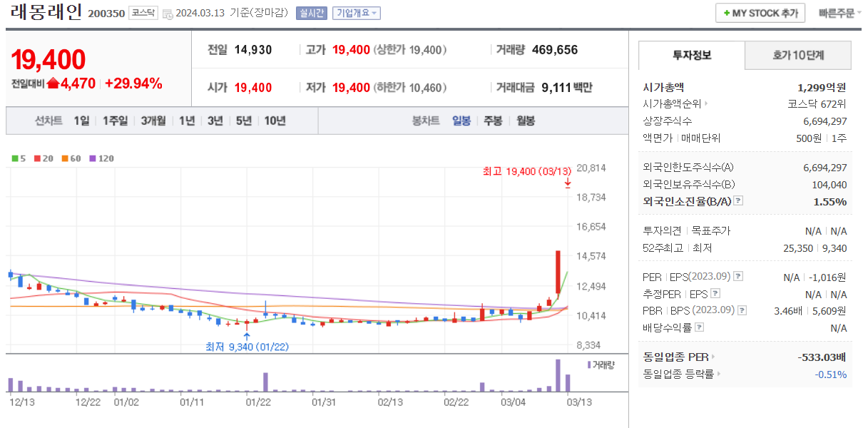Click the red up-arrow icon beside 4,470
Viewport: 868px width, 428px height.
pyautogui.click(x=53, y=83)
